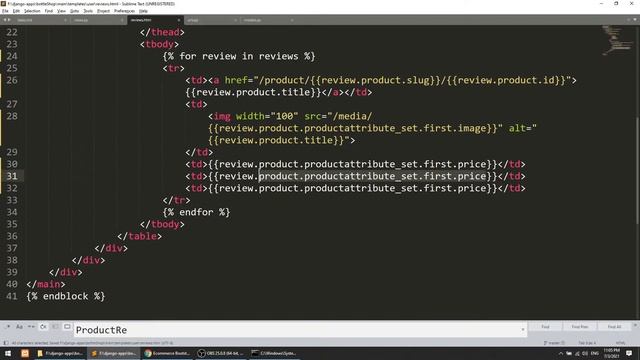The width and height of the screenshot is (640, 360).
Task: Open the Tab Size setting in status bar
Action: click(x=587, y=343)
